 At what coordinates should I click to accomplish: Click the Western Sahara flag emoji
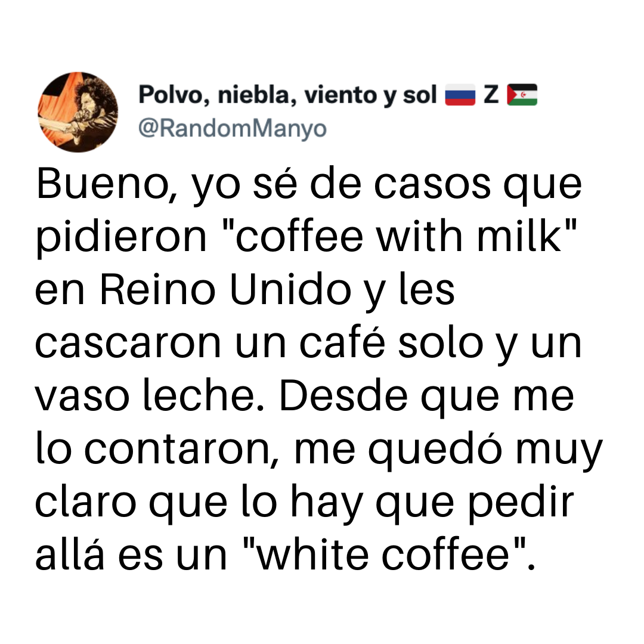coord(522,95)
